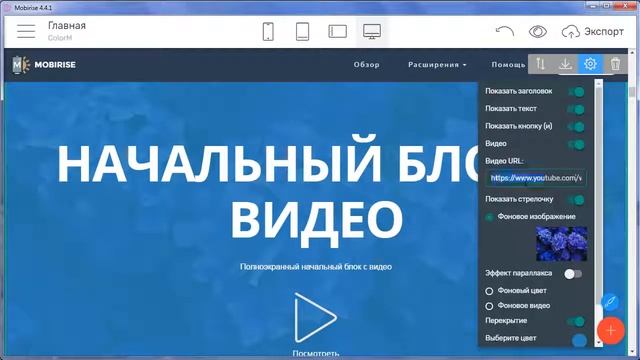Move block with arrows icon
Image resolution: width=640 pixels, height=360 pixels.
point(540,64)
